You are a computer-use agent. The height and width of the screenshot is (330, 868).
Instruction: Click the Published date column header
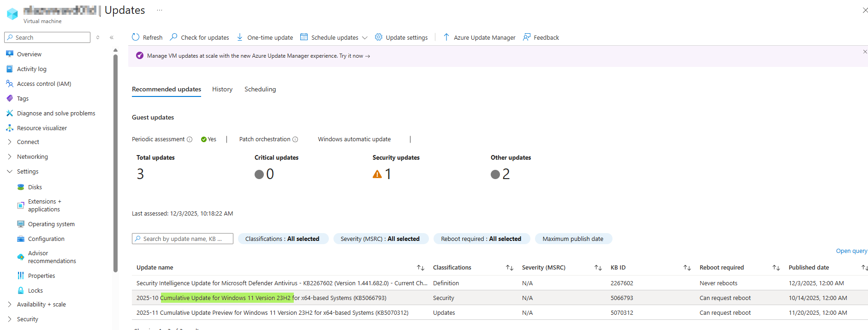pyautogui.click(x=809, y=267)
